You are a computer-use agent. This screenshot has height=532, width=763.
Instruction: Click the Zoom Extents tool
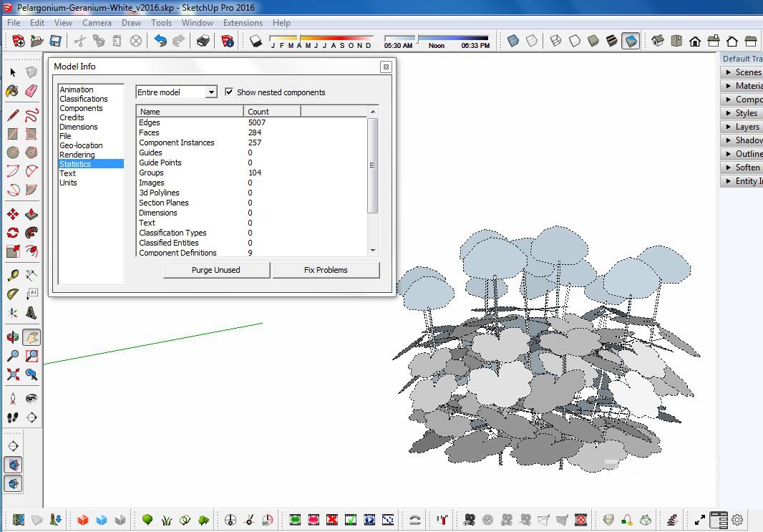coord(12,374)
